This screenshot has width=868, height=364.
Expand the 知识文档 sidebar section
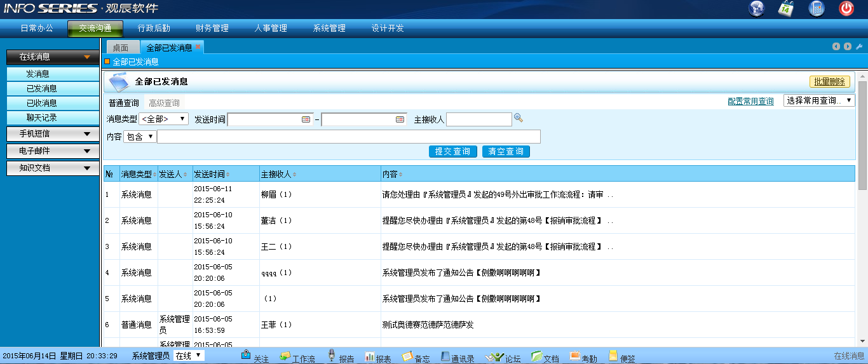point(53,168)
